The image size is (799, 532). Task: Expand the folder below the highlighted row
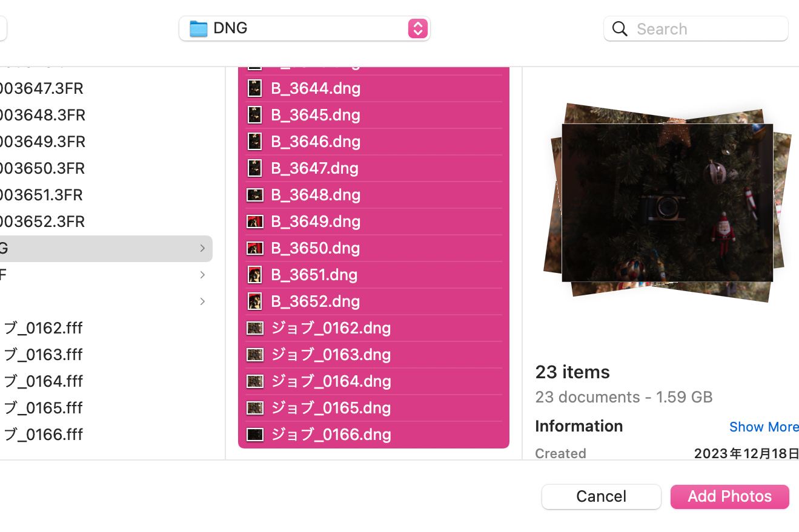tap(202, 275)
